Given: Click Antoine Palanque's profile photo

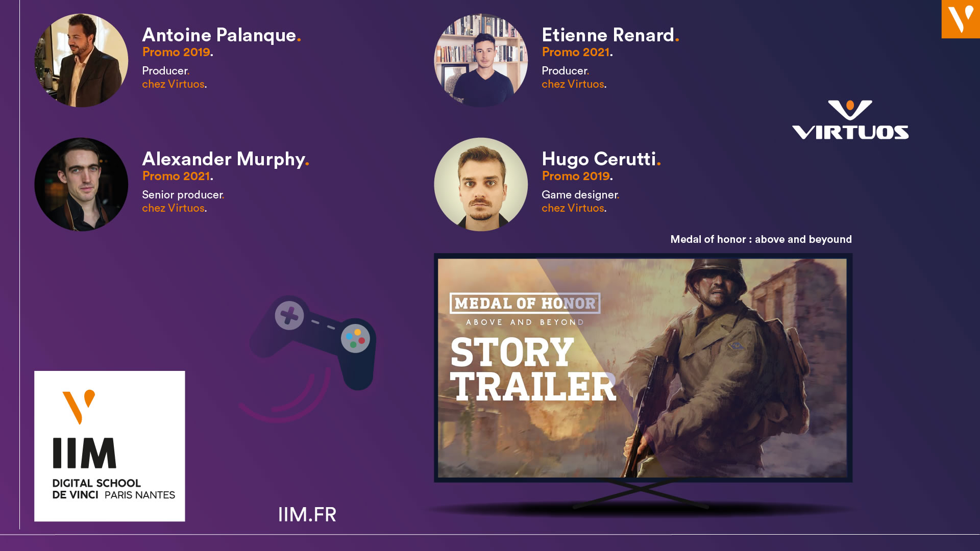Looking at the screenshot, I should 81,60.
